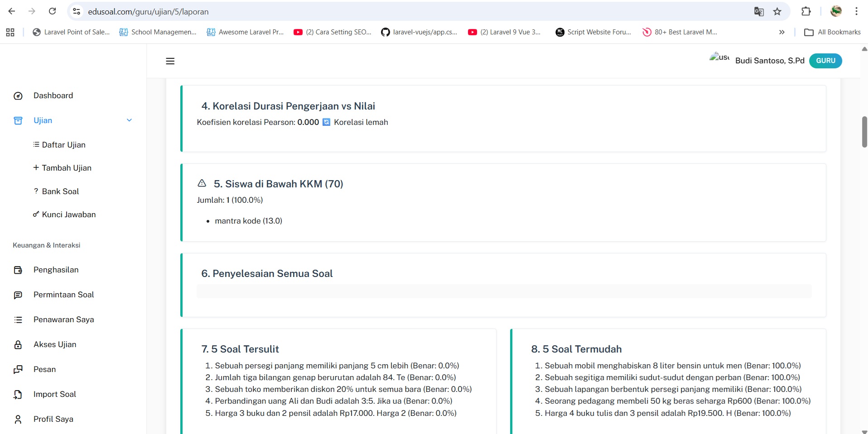Click the Penghasilan wallet icon

point(18,270)
